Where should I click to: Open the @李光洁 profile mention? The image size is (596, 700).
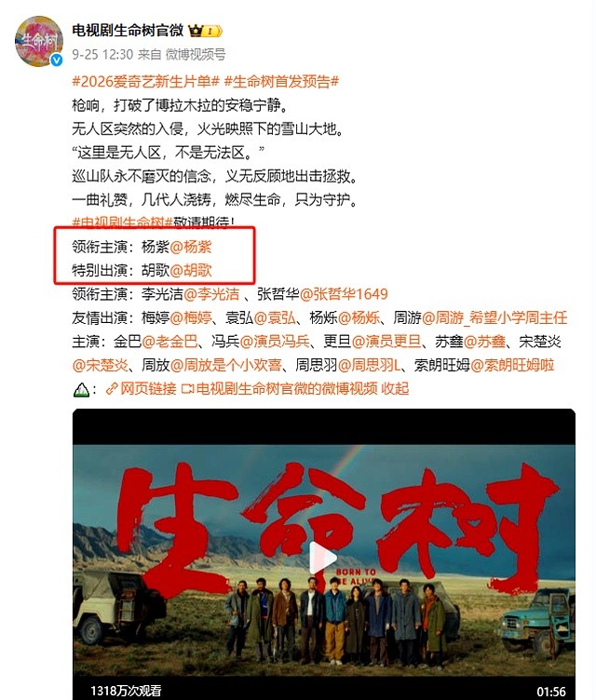click(211, 294)
